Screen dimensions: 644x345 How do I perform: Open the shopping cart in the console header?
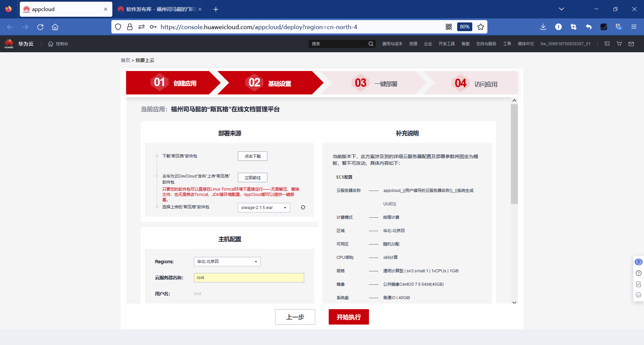(x=619, y=44)
